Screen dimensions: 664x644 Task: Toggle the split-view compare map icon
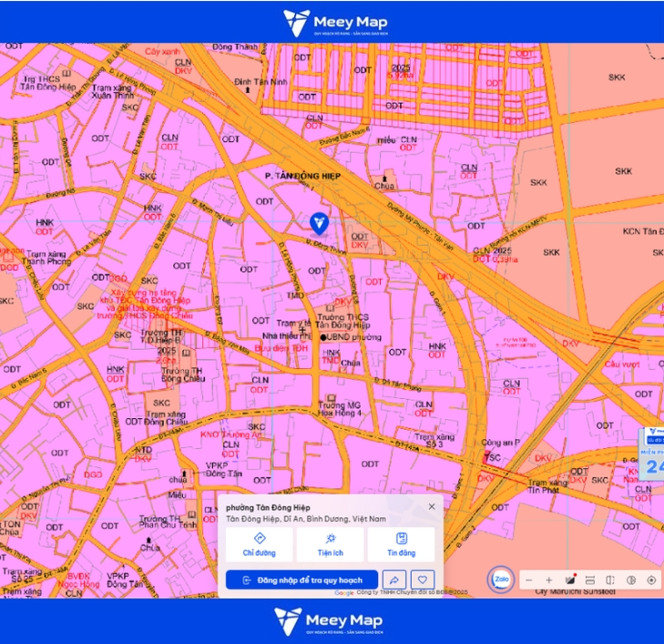[x=610, y=580]
